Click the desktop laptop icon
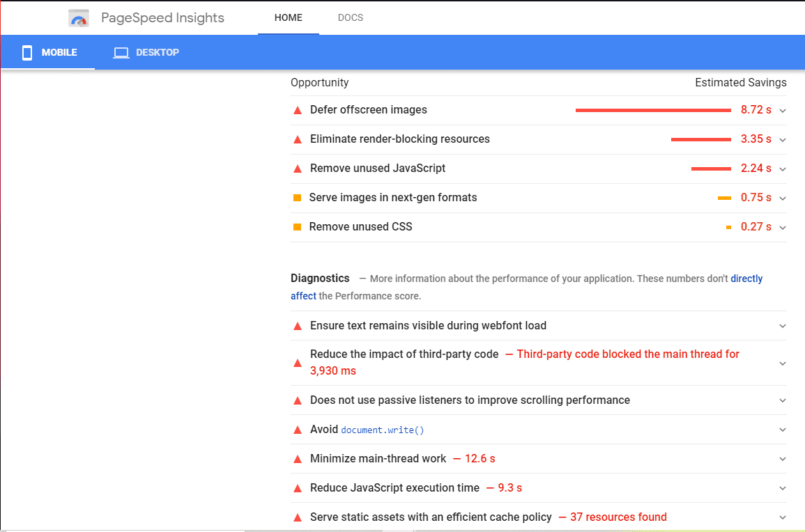 121,52
